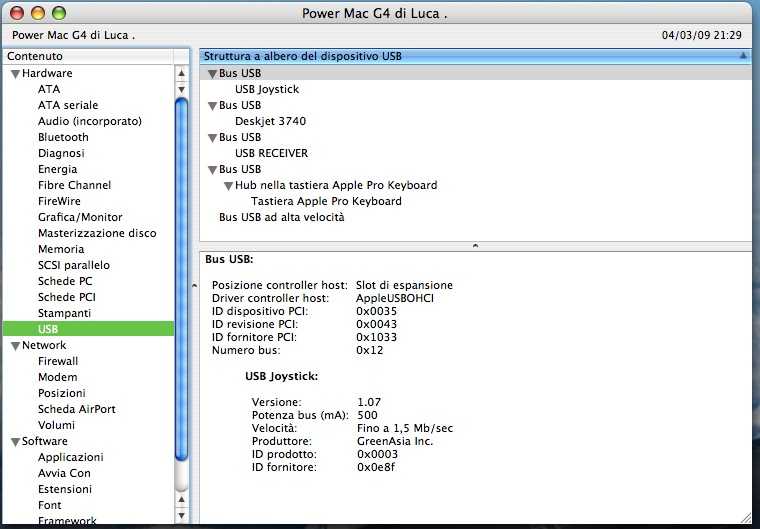Select USB Joystick device row

267,89
